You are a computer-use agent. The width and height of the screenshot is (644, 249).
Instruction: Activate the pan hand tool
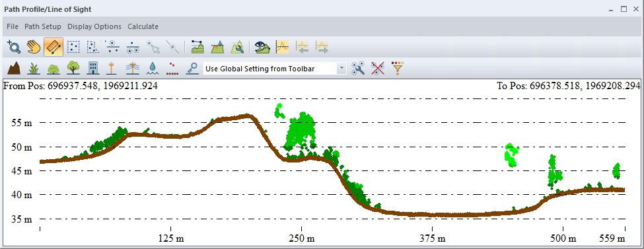click(34, 47)
